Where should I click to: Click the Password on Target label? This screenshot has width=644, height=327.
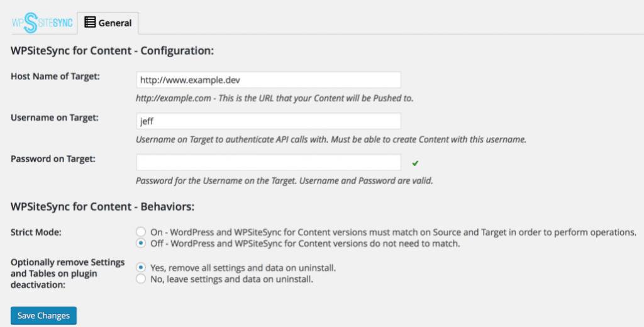pyautogui.click(x=53, y=158)
